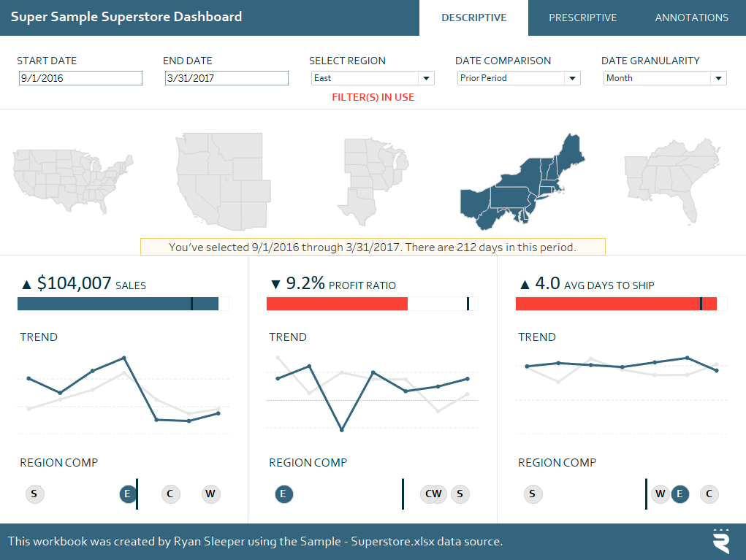The image size is (746, 560).
Task: Click the selected date range banner
Action: pos(373,247)
